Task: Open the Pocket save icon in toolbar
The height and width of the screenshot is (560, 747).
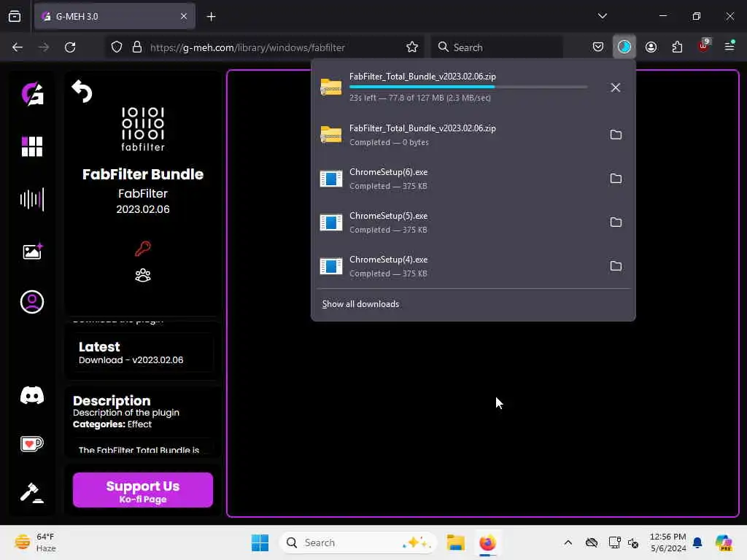Action: click(x=598, y=47)
